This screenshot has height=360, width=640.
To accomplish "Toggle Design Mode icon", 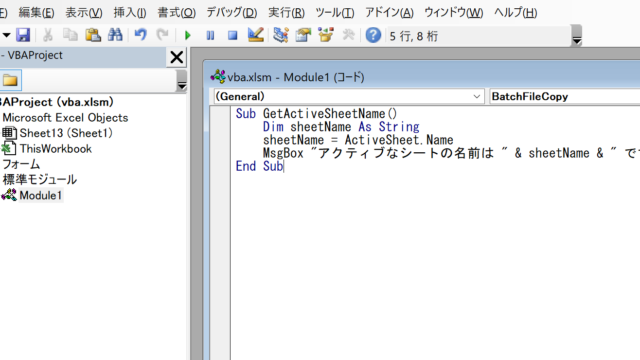I will coord(256,35).
